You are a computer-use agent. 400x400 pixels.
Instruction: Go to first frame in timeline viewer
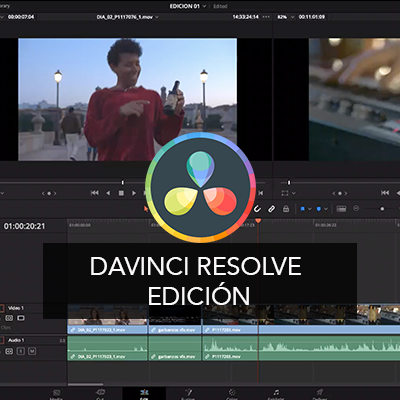(x=385, y=193)
